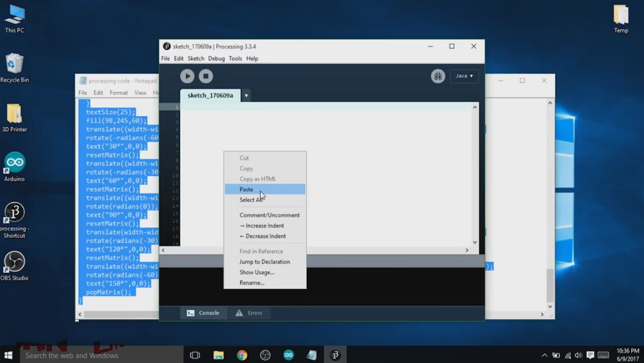Image resolution: width=644 pixels, height=363 pixels.
Task: Click the editor scroll down arrow
Action: coord(475,242)
